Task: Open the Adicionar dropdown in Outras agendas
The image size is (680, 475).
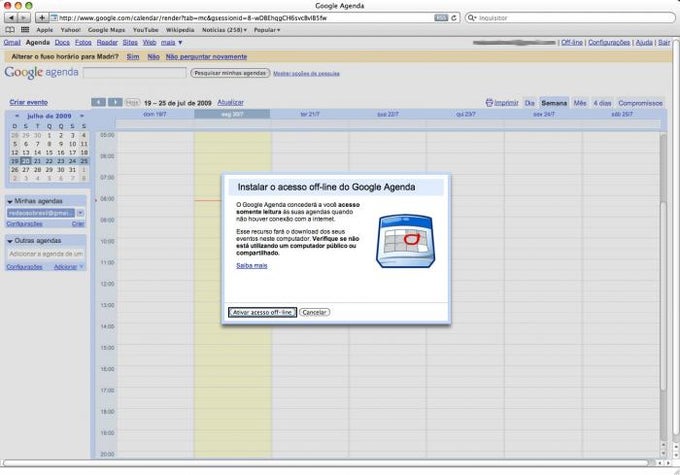Action: (69, 267)
